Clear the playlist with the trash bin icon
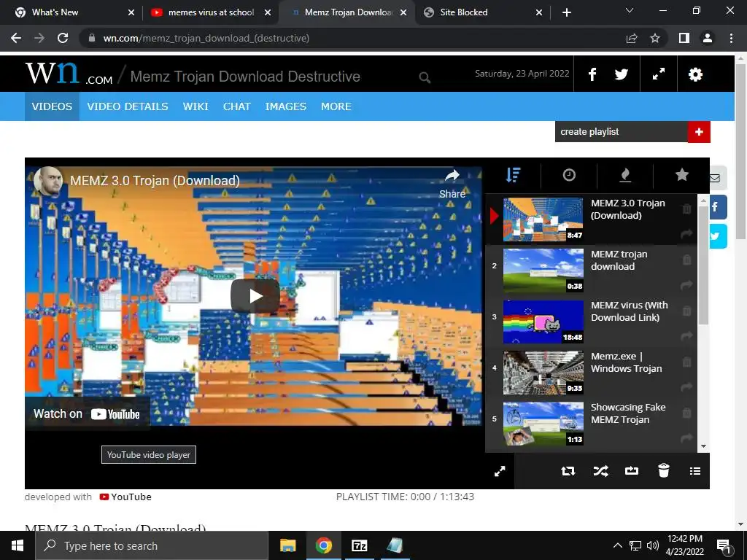This screenshot has height=560, width=747. point(664,470)
